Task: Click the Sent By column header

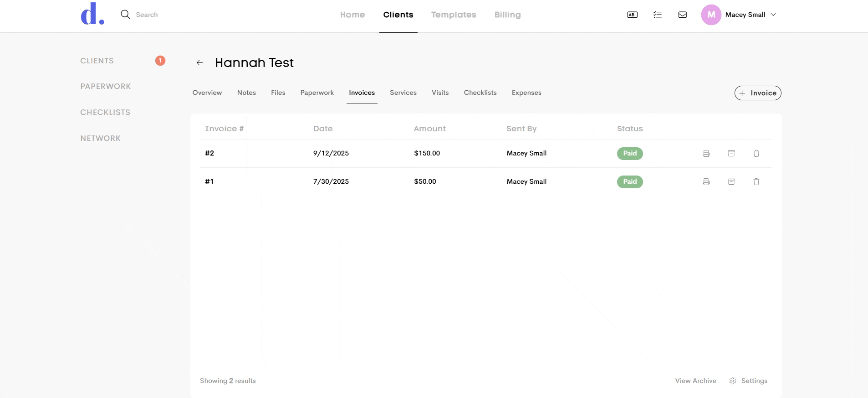Action: pyautogui.click(x=521, y=129)
